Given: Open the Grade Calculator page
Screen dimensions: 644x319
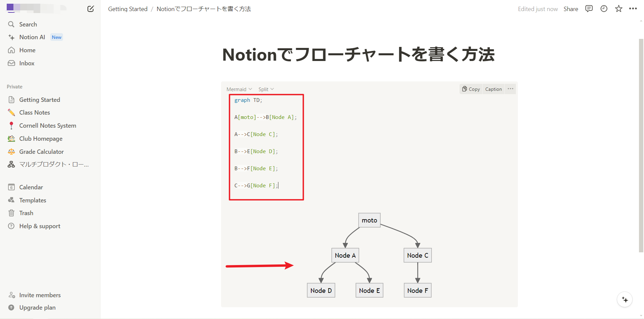Looking at the screenshot, I should coord(42,152).
